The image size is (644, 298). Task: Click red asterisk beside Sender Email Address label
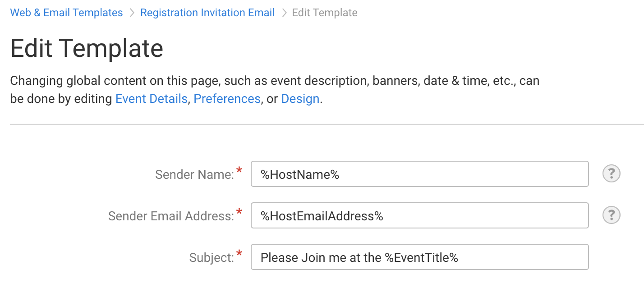pos(239,212)
